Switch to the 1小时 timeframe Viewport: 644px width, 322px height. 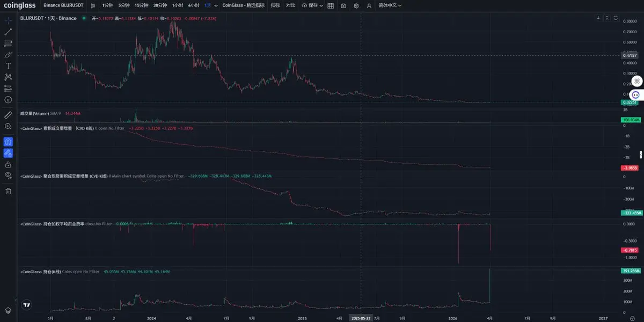tap(178, 5)
